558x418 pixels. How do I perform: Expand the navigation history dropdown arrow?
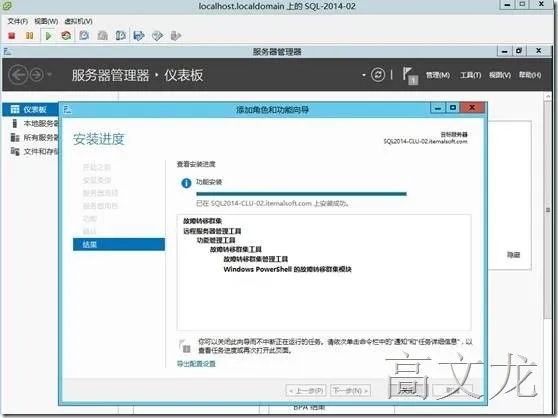pos(50,75)
